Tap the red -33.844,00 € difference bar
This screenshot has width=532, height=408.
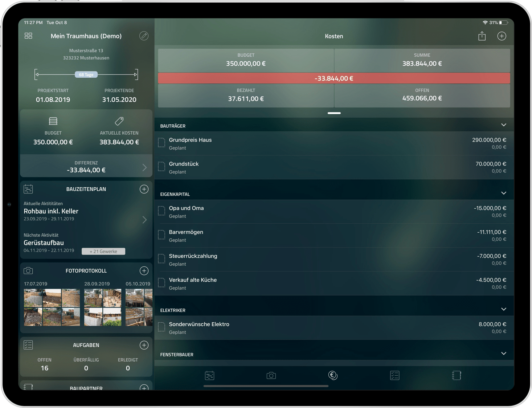(x=334, y=78)
